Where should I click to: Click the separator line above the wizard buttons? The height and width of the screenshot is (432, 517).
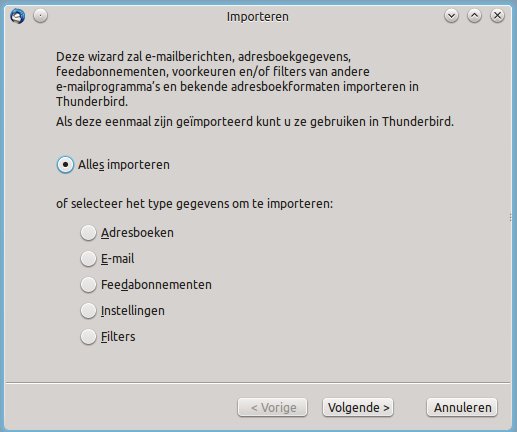point(258,383)
